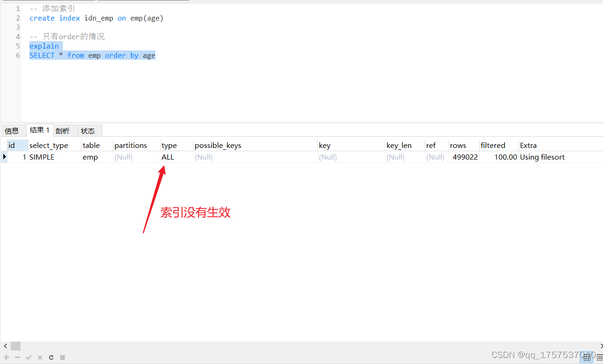Screen dimensions: 603x364
Task: Click line number 3 in gutter
Action: (x=18, y=28)
